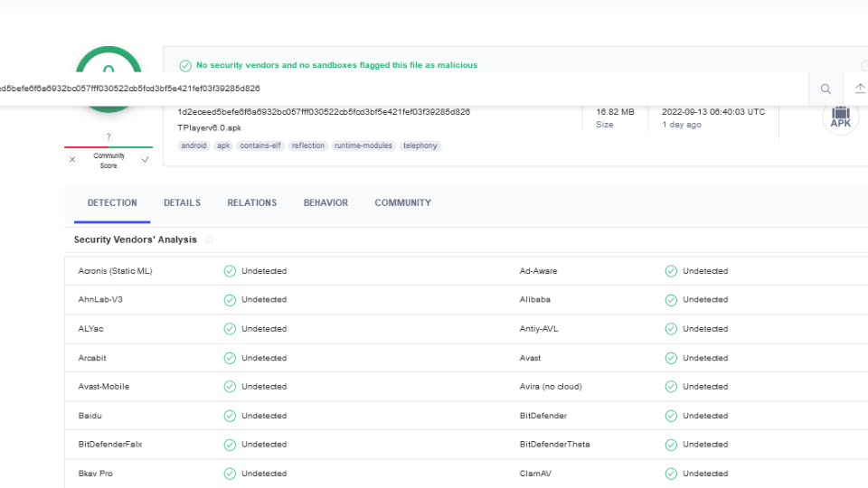Click Undetected check icon for Baidu
Screen dimensions: 868x488
[x=230, y=416]
